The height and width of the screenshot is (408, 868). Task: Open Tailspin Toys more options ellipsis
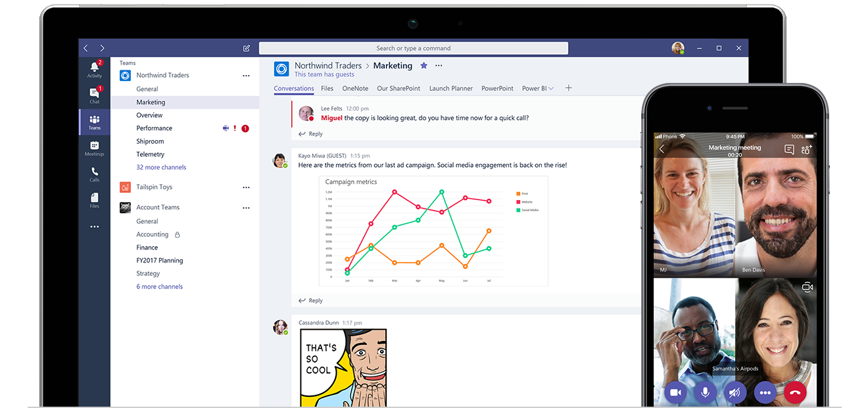pyautogui.click(x=246, y=188)
